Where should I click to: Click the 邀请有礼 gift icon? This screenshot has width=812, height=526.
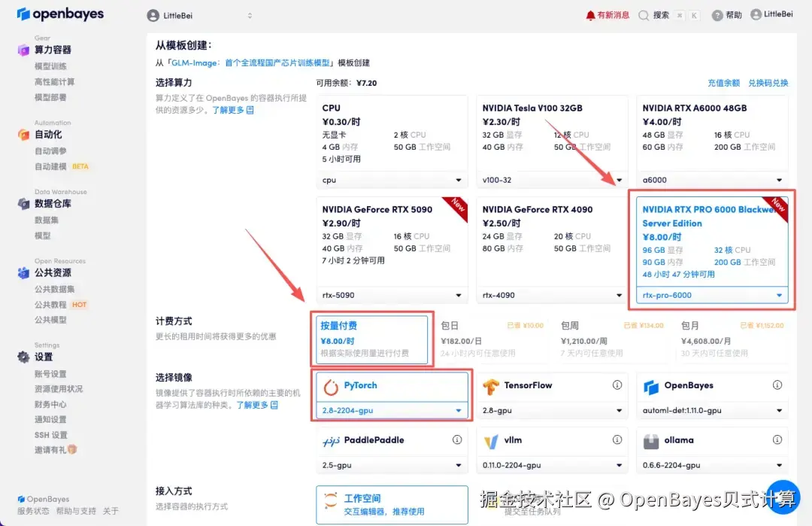click(72, 449)
